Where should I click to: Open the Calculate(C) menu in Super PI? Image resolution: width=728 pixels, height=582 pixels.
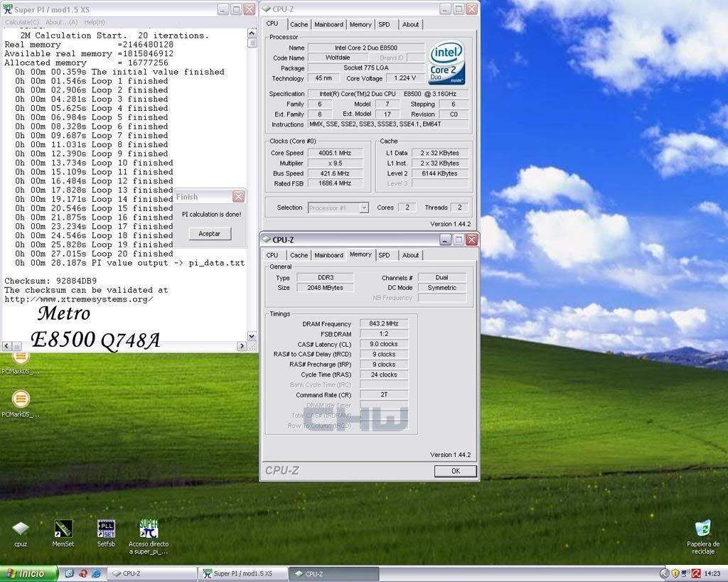(22, 22)
